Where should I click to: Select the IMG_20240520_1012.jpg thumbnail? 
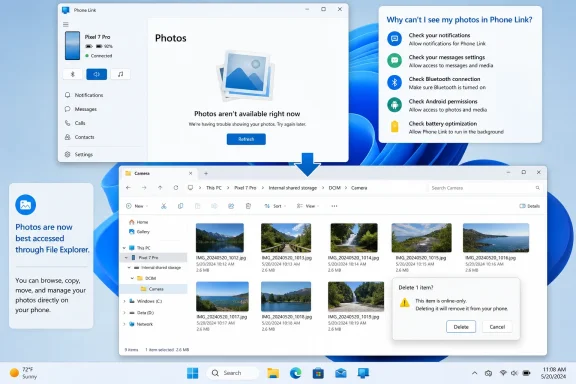(x=220, y=238)
